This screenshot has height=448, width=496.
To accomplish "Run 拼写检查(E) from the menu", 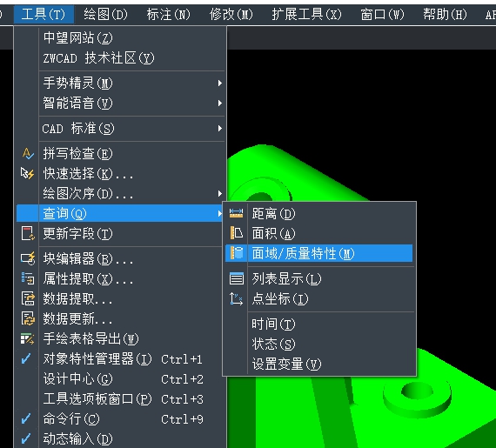I will point(121,154).
